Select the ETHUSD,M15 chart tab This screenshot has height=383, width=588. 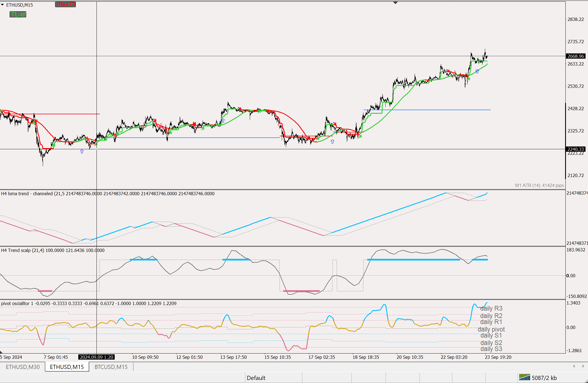(67, 367)
